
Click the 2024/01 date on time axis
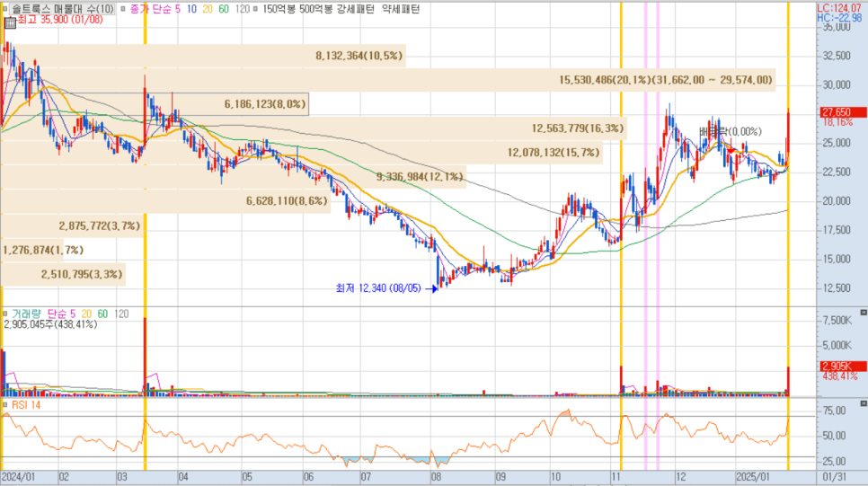(18, 477)
